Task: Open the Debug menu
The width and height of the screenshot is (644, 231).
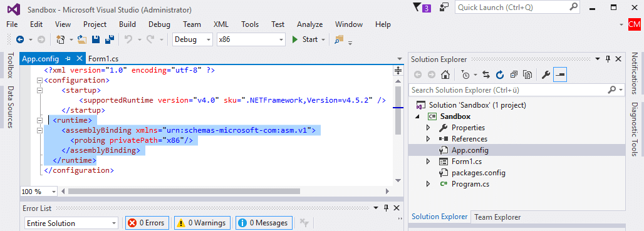Action: [x=159, y=24]
